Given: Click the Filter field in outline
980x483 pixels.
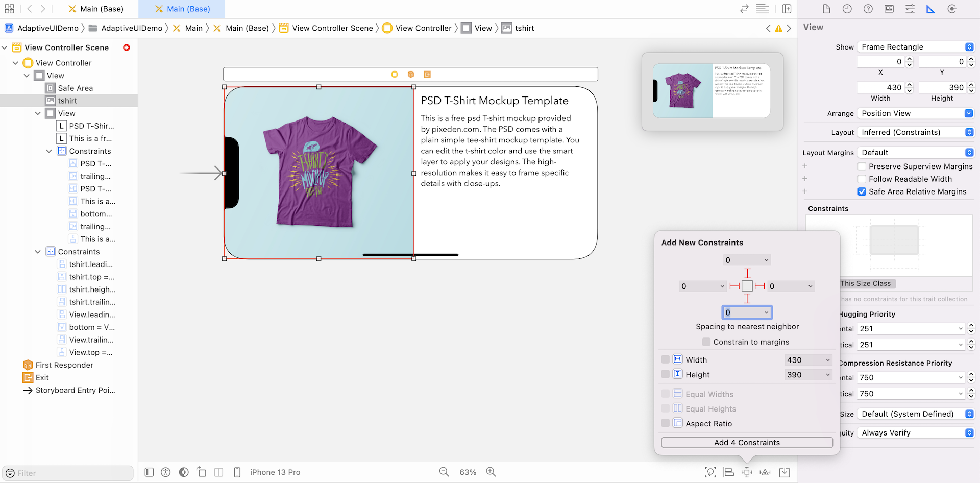Looking at the screenshot, I should 71,473.
